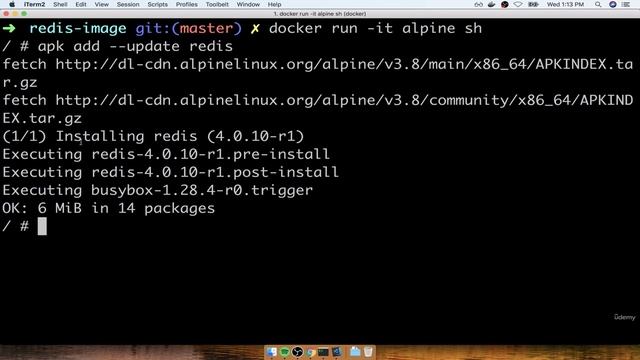Click the 'apk add --update redis' command

[135, 46]
